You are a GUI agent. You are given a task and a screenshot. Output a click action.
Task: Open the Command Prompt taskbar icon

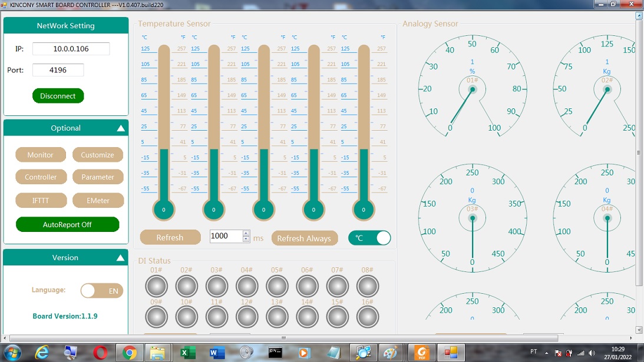click(275, 353)
